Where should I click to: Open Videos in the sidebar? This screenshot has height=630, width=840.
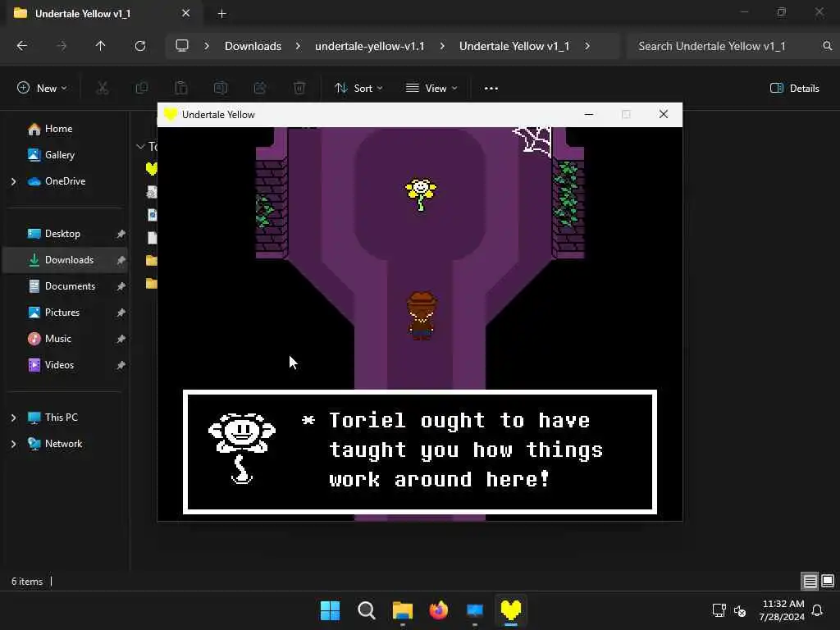coord(59,365)
